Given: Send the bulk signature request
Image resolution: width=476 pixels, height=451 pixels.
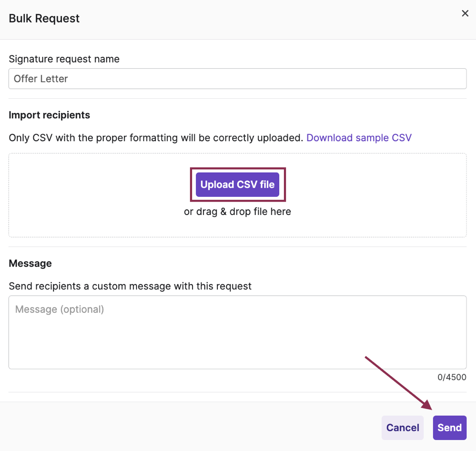Looking at the screenshot, I should coord(449,428).
